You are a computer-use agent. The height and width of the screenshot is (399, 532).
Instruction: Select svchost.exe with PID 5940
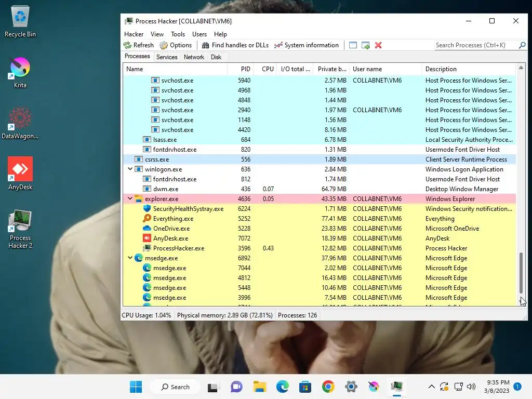pos(320,81)
